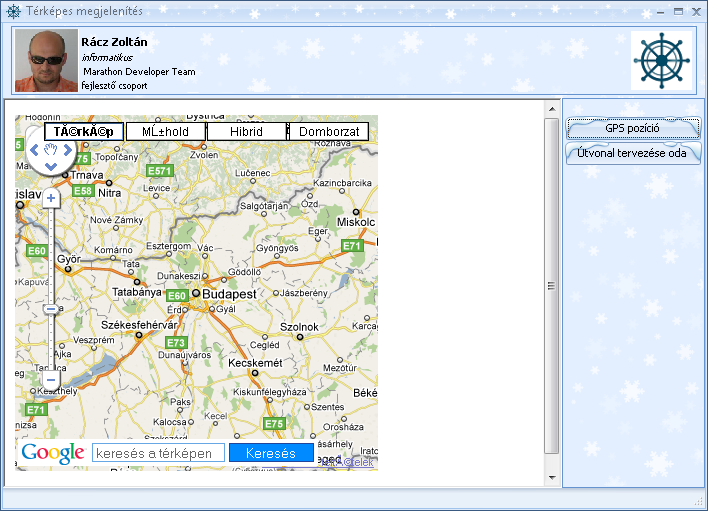Click the 'keresés a térképen' search field
Screen dimensions: 708x511
click(158, 453)
